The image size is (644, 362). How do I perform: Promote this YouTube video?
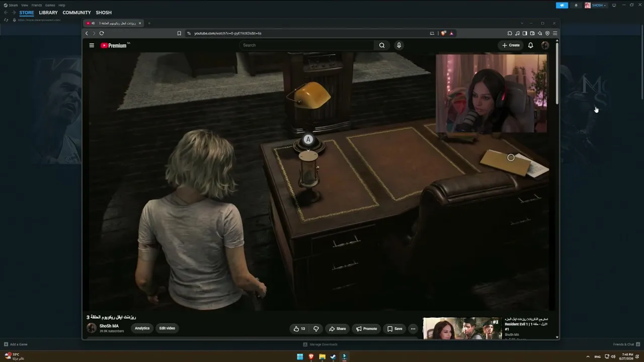pos(366,329)
